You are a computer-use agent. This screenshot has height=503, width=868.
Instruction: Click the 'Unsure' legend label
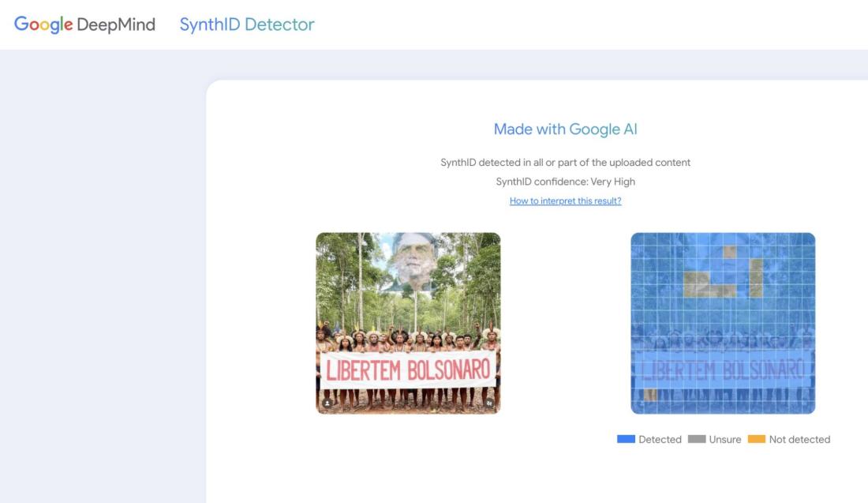point(724,440)
